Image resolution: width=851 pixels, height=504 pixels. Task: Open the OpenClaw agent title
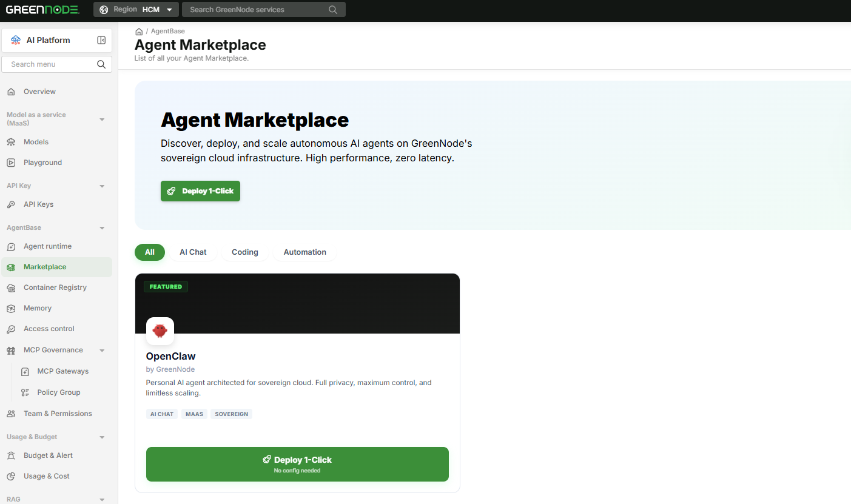click(x=171, y=356)
